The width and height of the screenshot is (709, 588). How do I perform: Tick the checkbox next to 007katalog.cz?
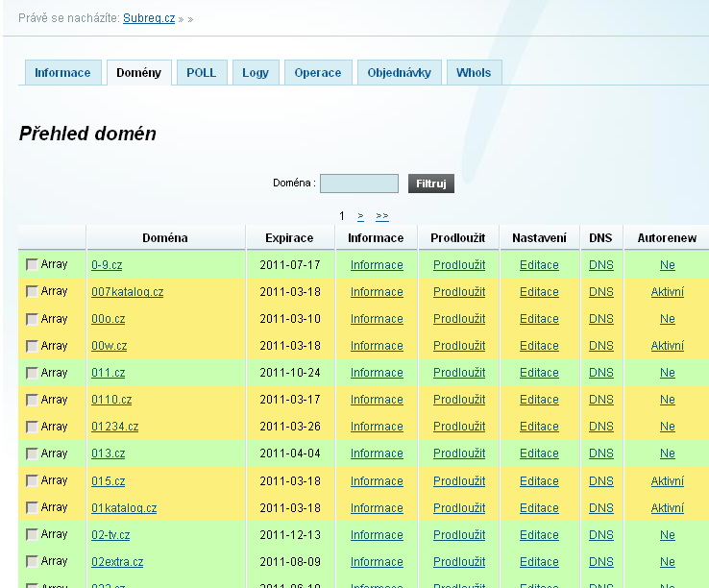pos(33,292)
